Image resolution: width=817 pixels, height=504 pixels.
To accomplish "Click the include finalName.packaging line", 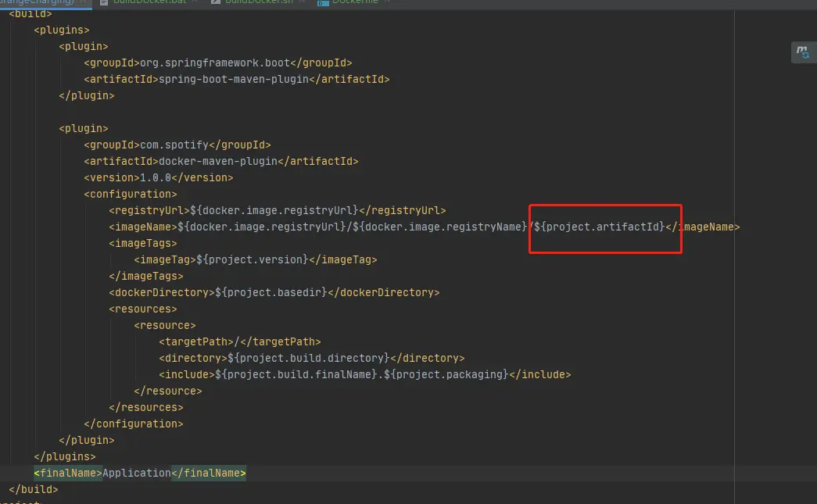I will click(x=365, y=374).
